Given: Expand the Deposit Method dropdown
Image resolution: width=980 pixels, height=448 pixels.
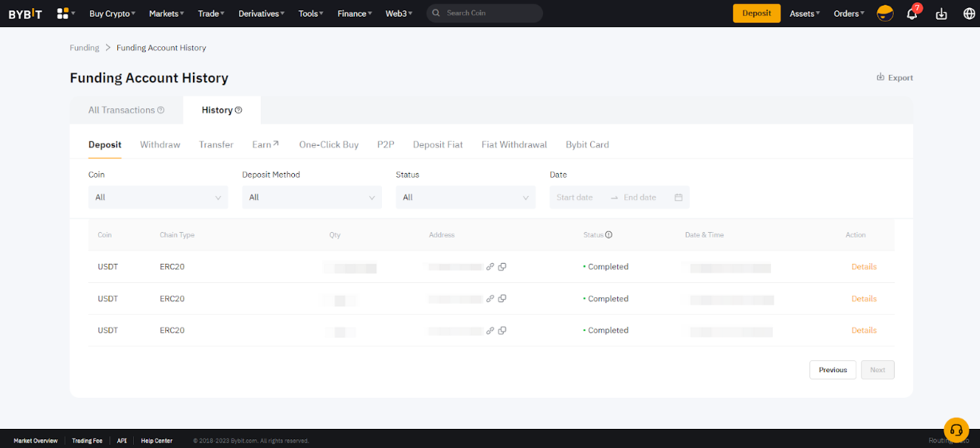Looking at the screenshot, I should pyautogui.click(x=312, y=198).
